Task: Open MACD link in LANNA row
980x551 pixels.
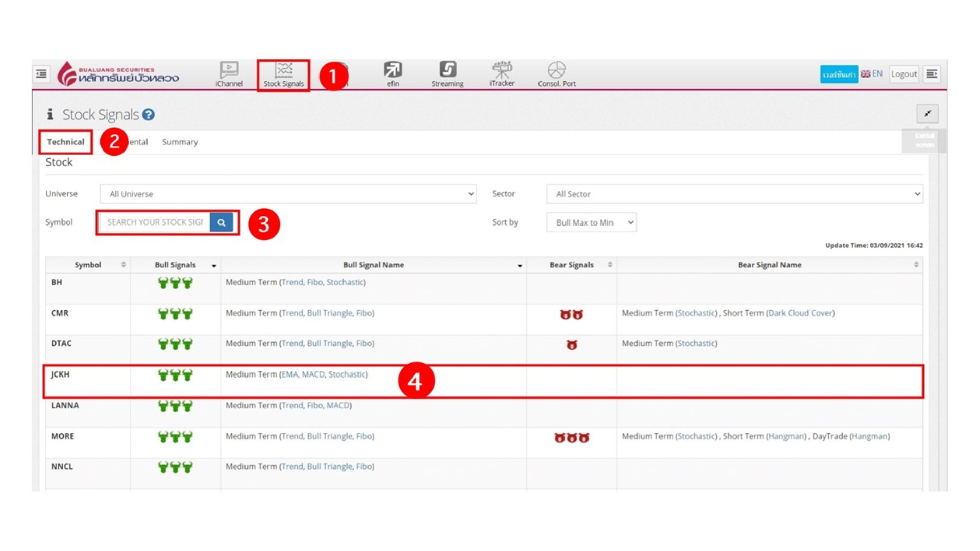Action: pyautogui.click(x=337, y=405)
